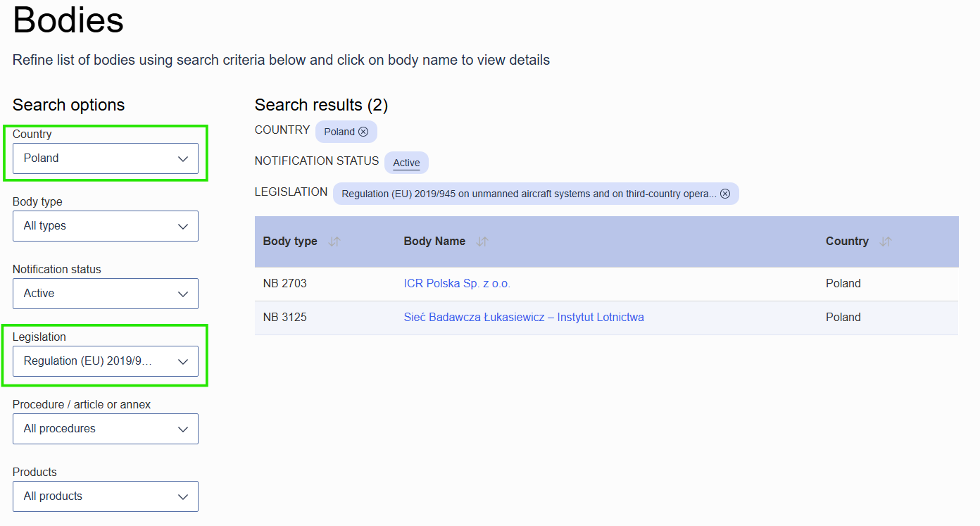Expand the Legislation dropdown
Viewport: 980px width, 526px height.
coord(106,361)
